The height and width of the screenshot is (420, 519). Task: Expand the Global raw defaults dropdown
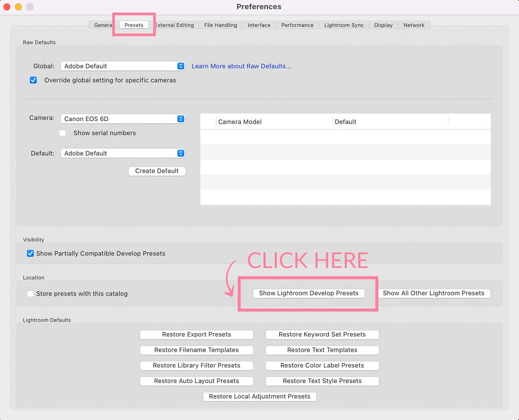tap(123, 66)
